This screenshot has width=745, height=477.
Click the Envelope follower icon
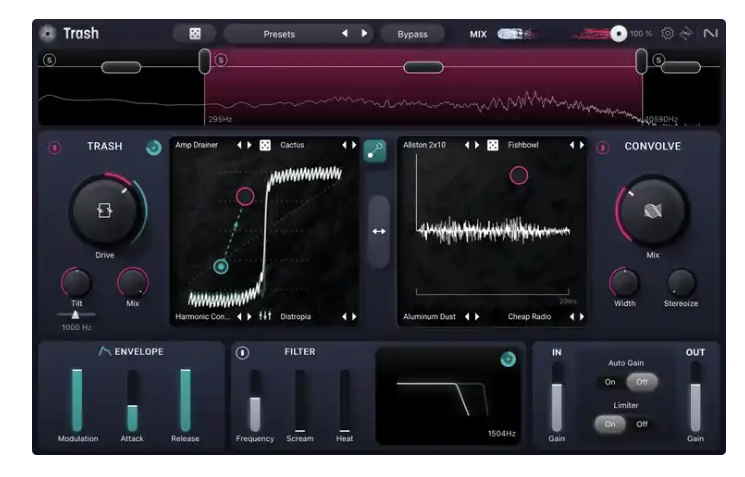pyautogui.click(x=105, y=352)
